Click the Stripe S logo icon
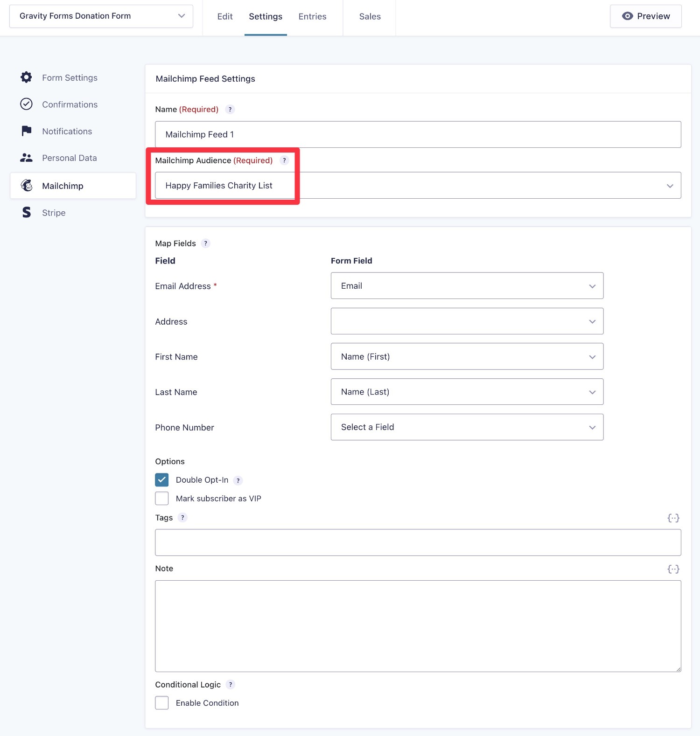The height and width of the screenshot is (736, 700). pos(27,212)
